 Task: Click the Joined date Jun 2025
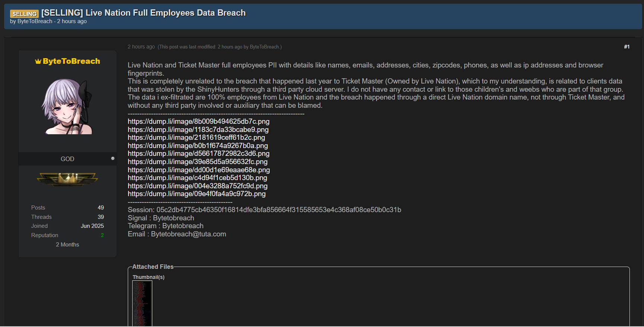tap(92, 226)
